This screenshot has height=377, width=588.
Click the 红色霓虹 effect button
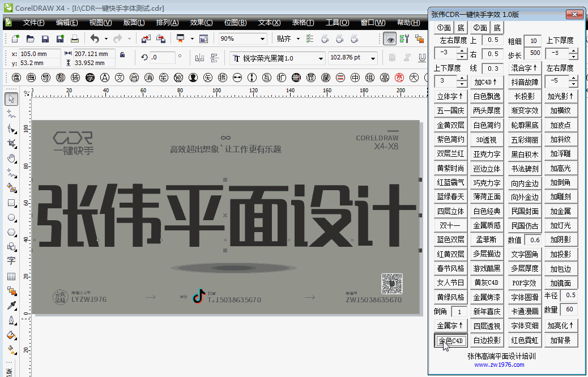click(525, 340)
